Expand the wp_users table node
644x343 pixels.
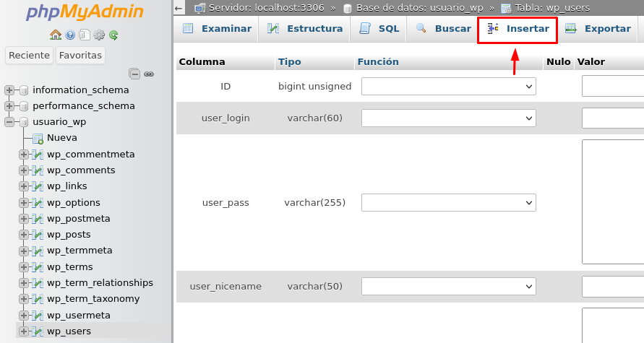coord(24,331)
